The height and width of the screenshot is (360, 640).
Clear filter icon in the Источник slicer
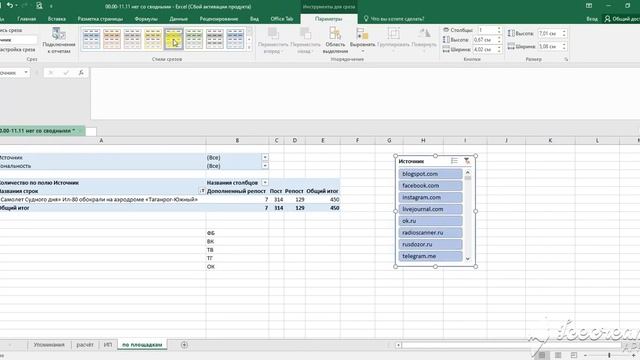tap(467, 161)
